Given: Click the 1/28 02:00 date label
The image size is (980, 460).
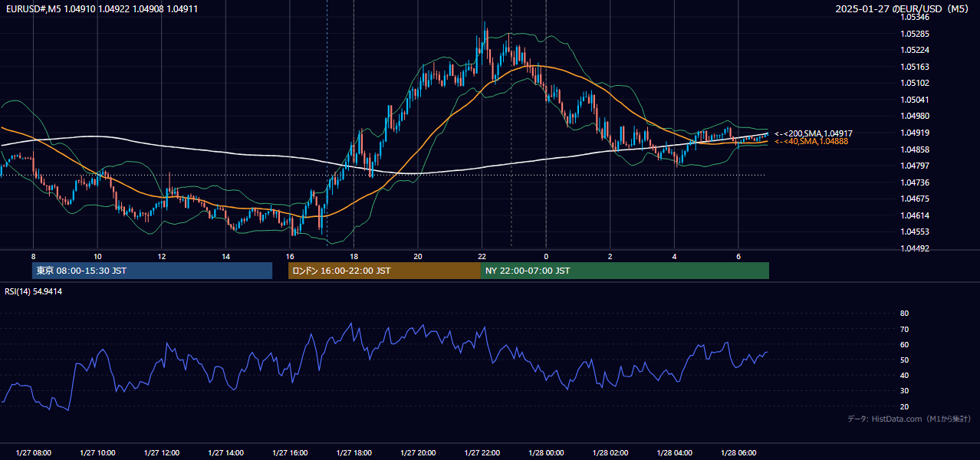Looking at the screenshot, I should point(610,453).
